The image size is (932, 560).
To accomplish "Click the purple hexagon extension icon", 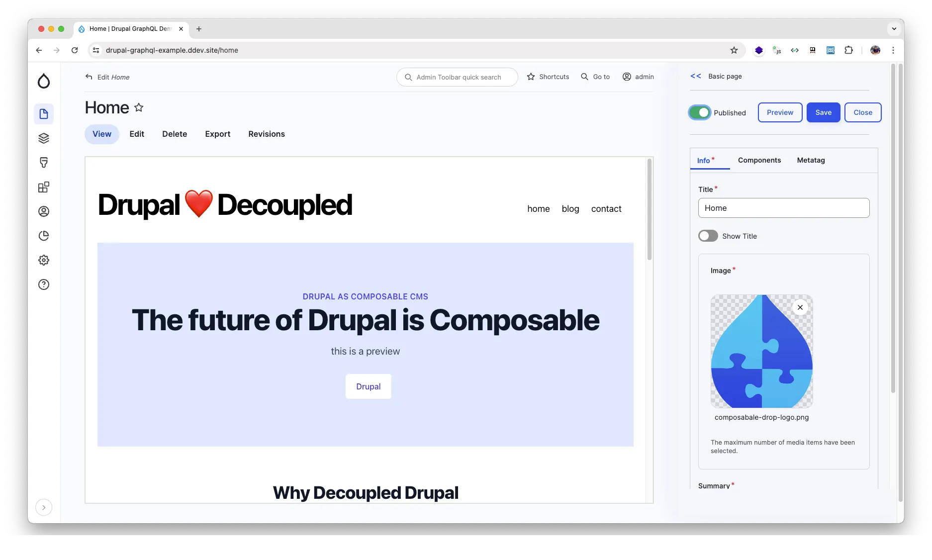I will point(759,50).
